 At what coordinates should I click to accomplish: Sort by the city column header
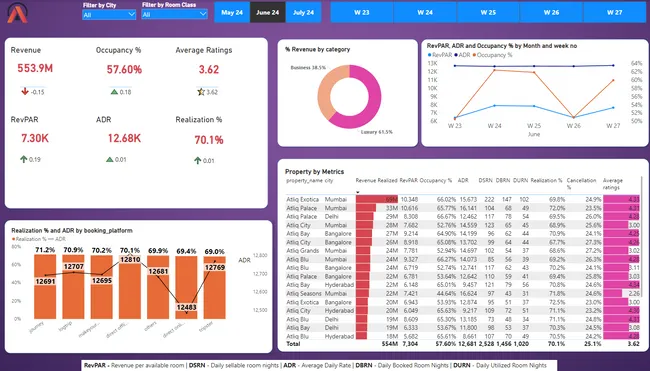pyautogui.click(x=329, y=181)
